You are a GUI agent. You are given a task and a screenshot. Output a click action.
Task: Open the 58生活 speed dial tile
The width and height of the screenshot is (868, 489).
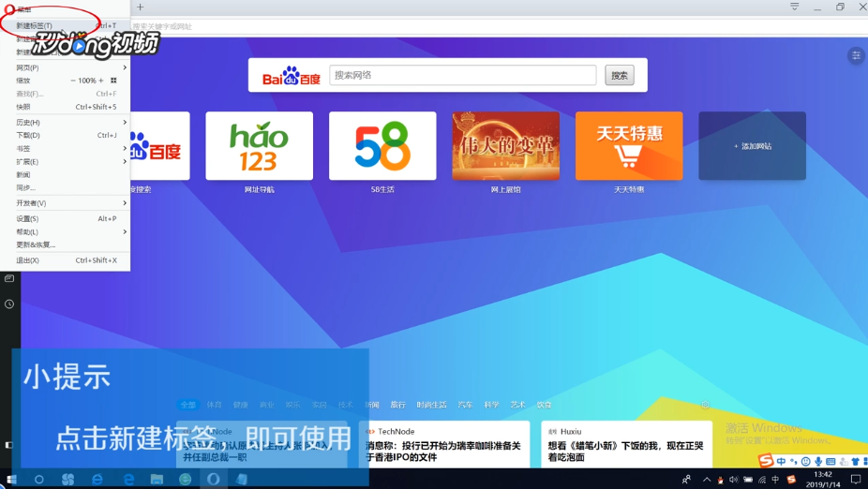382,146
